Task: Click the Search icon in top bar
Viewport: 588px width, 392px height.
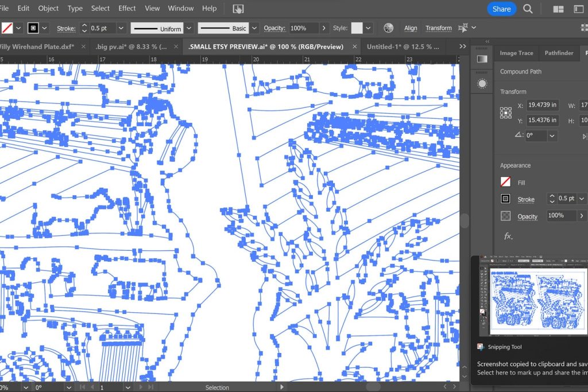Action: [x=528, y=9]
